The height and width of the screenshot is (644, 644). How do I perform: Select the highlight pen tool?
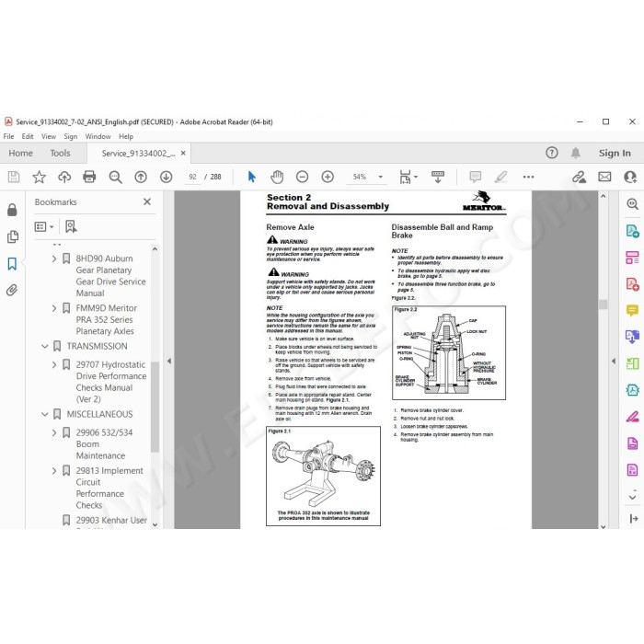(x=500, y=177)
